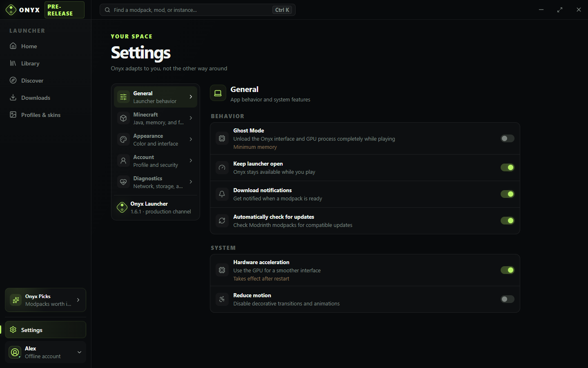This screenshot has width=588, height=368.
Task: Click the BEHAVIOR section heading
Action: 227,116
